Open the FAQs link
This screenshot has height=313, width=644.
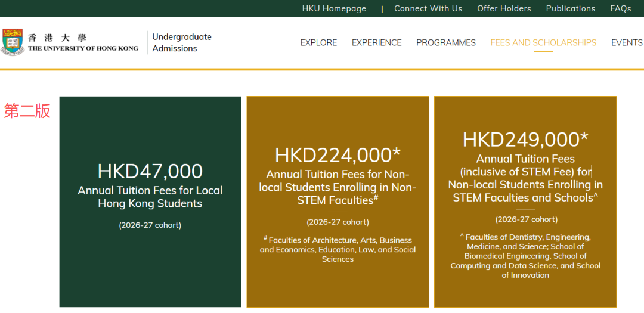click(x=620, y=8)
